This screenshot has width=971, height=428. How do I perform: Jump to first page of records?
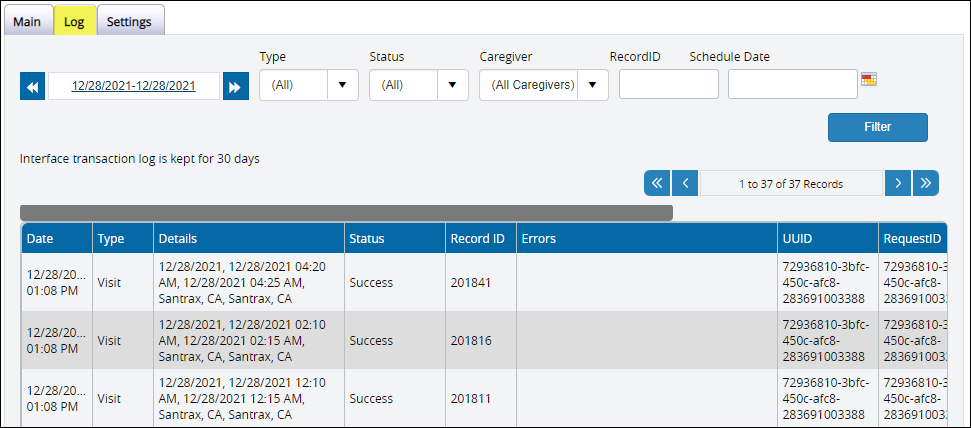click(x=657, y=183)
